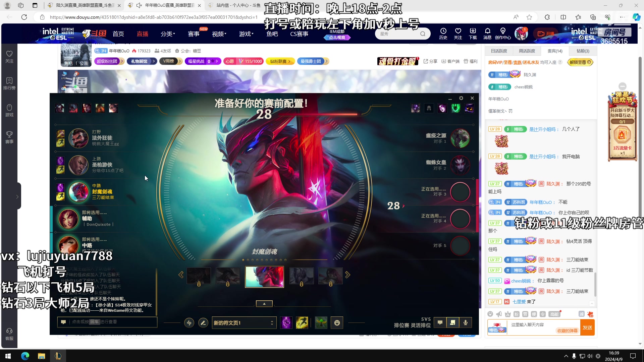Switch to the 日活跃度 tab

click(x=499, y=51)
